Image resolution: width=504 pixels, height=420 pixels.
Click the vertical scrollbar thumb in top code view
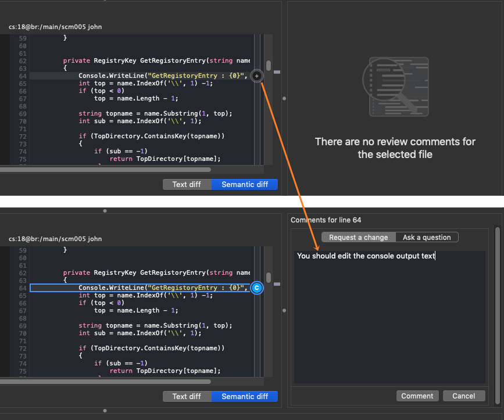coord(269,66)
